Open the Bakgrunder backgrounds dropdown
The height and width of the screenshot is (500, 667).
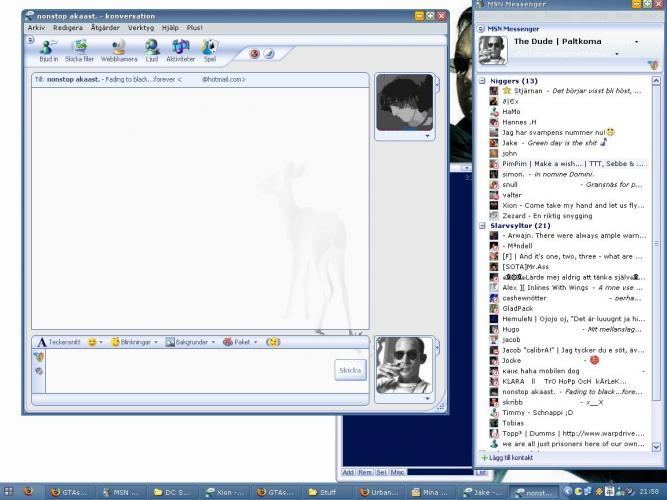click(190, 342)
